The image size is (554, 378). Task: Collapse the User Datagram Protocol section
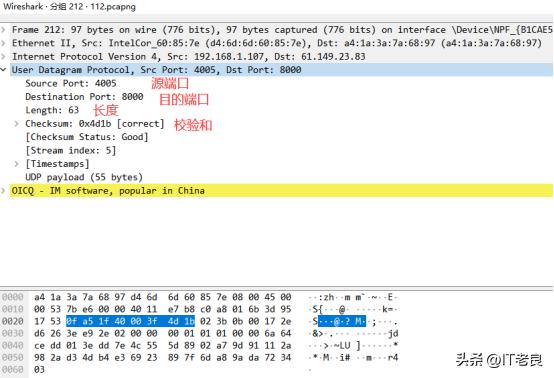point(3,70)
